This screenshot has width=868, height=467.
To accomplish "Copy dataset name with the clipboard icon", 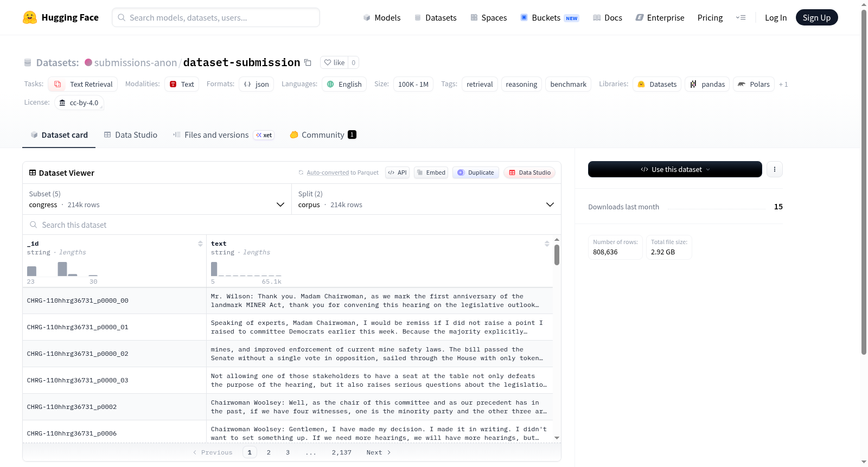I will 308,62.
